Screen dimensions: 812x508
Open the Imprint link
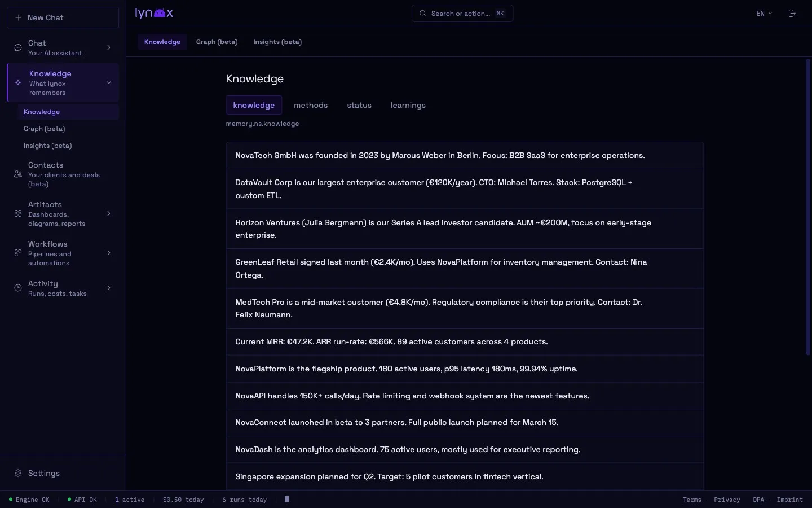click(789, 500)
